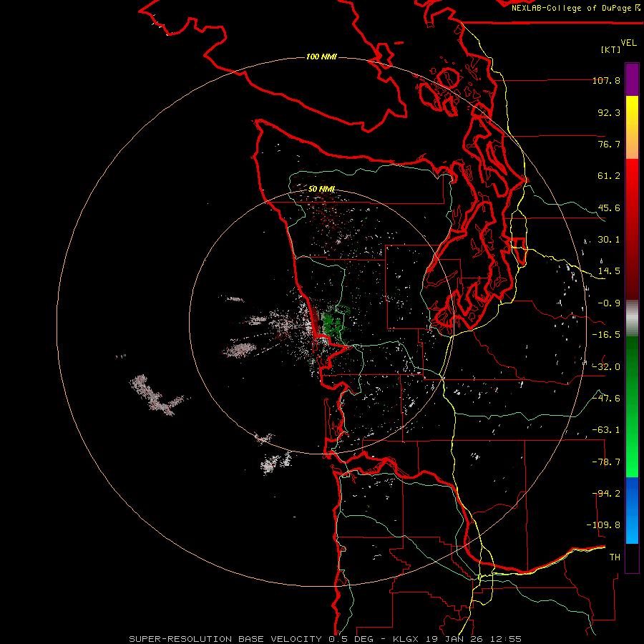Click the 50 NMI range ring label
Screen dimensions: 644x644
321,189
